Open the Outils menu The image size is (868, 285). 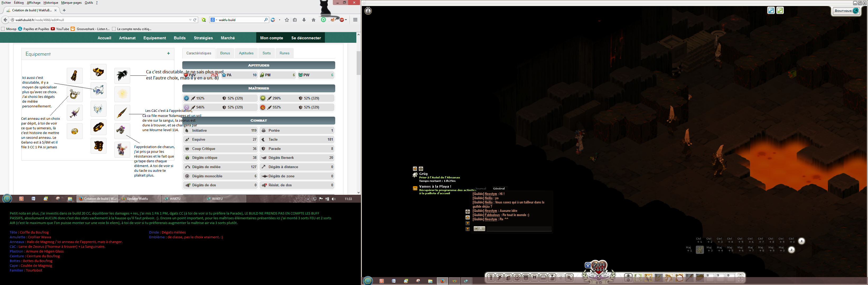tap(89, 3)
